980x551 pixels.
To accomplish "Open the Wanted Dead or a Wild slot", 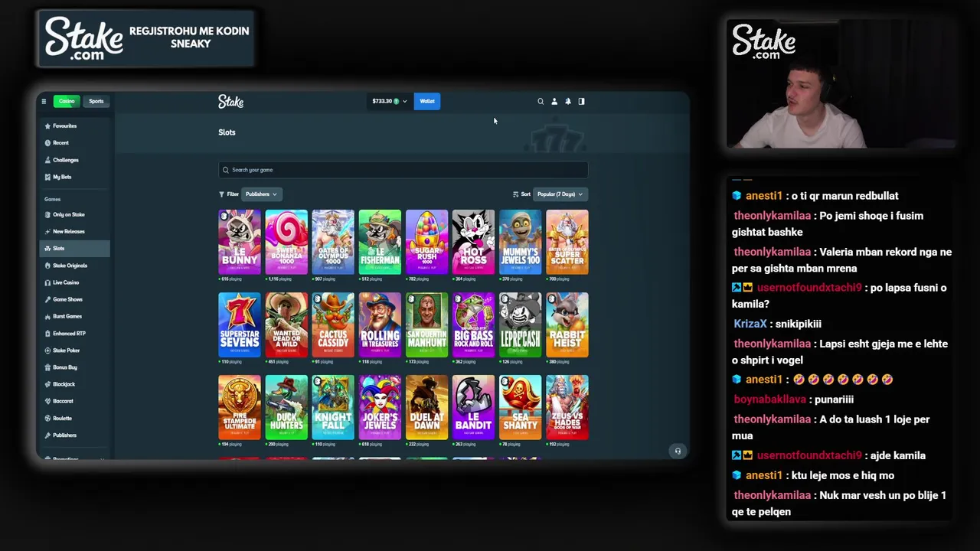I will 286,324.
